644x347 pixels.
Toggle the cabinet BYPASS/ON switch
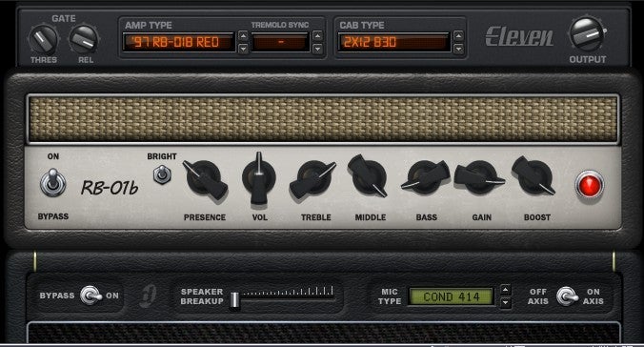(91, 296)
